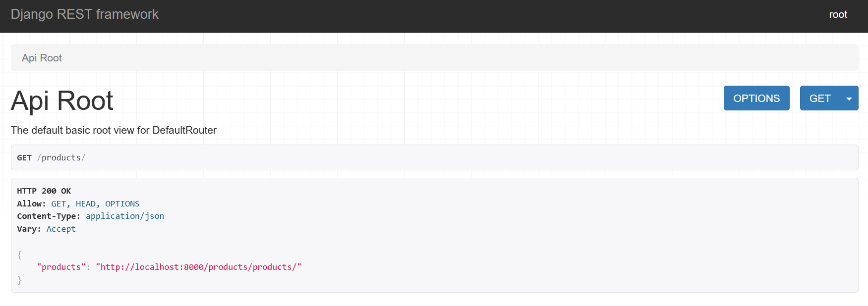Open the products endpoint URL link
868x306 pixels.
(199, 267)
